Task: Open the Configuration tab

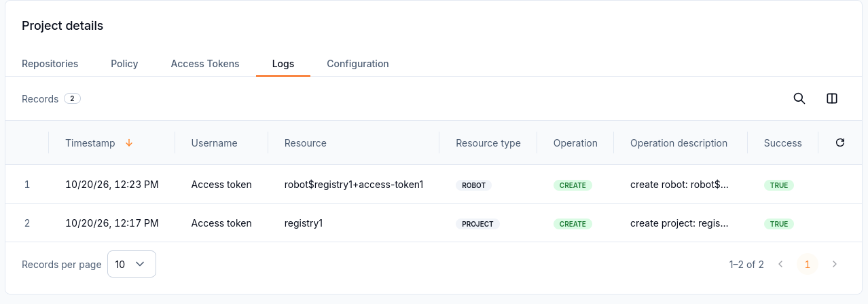Action: [x=358, y=64]
